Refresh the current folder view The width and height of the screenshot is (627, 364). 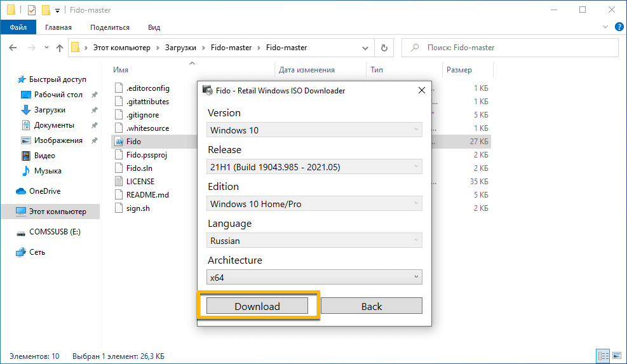pos(384,48)
